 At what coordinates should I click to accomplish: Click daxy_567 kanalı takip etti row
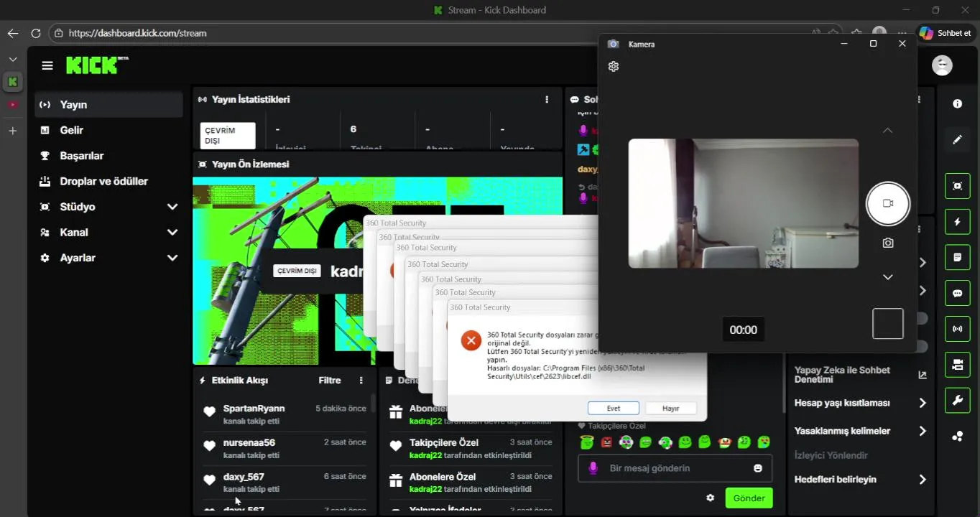coord(285,482)
